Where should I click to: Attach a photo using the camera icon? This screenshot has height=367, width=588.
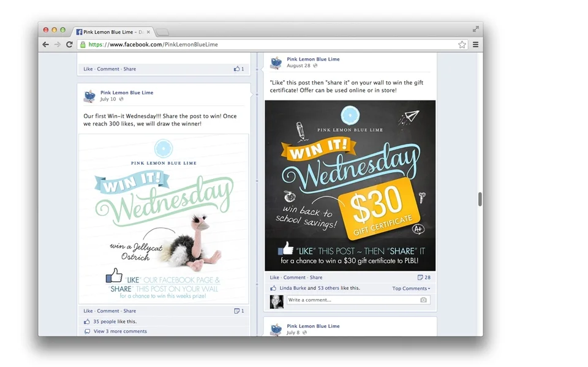[x=423, y=300]
